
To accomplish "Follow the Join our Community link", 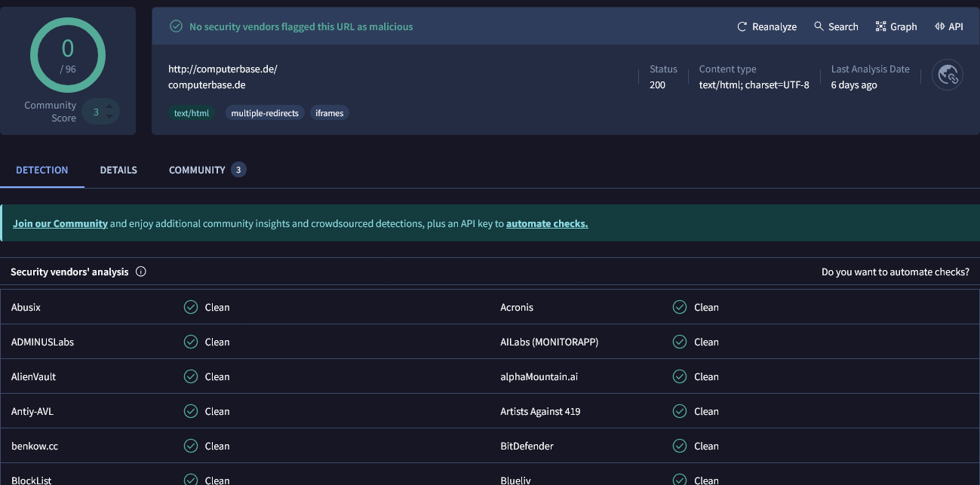I will 60,223.
